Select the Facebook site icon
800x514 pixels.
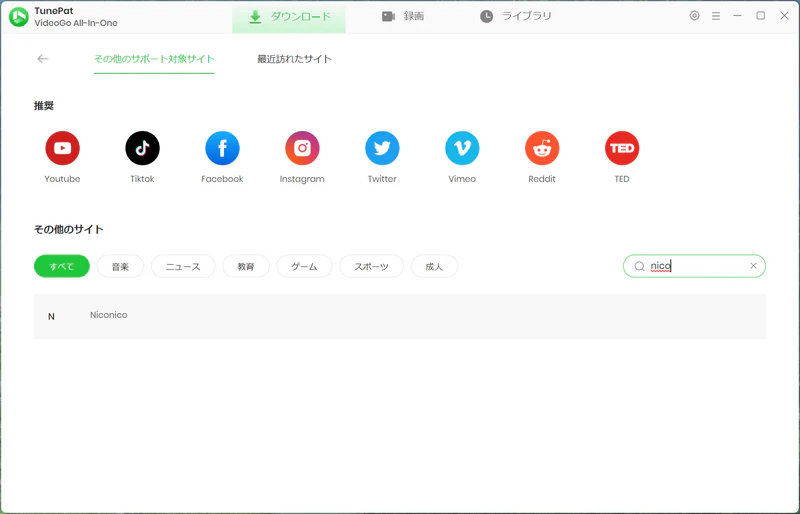(x=222, y=148)
